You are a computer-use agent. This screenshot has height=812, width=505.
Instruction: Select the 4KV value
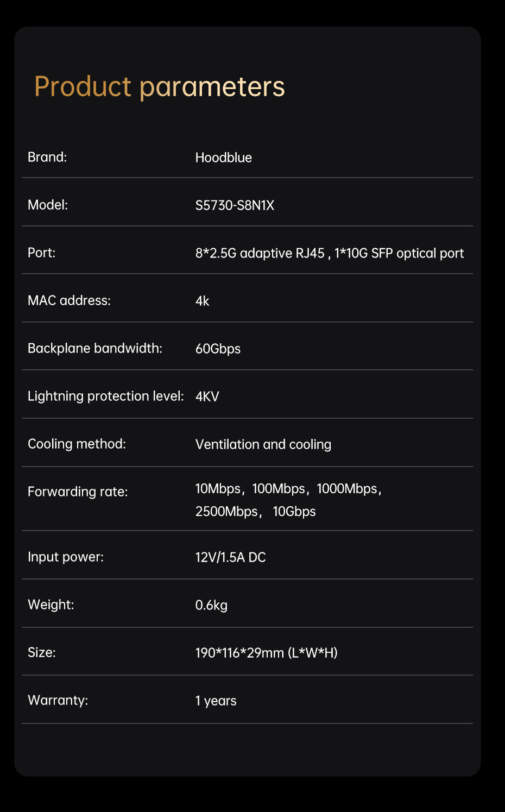[207, 396]
